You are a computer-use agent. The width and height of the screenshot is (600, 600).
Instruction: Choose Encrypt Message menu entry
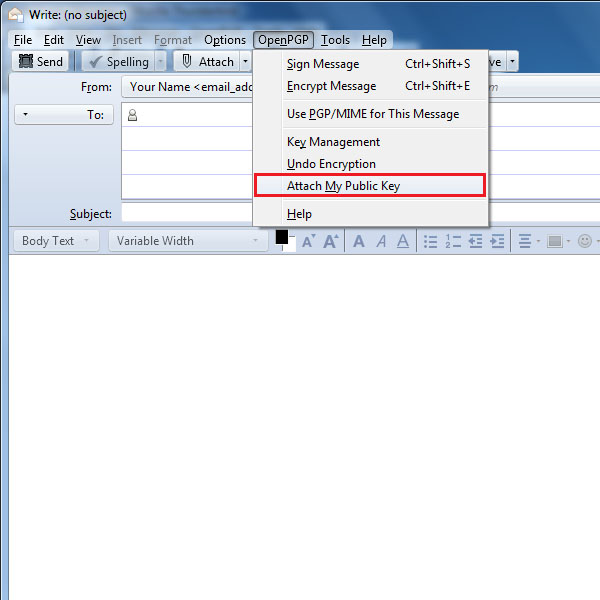370,86
